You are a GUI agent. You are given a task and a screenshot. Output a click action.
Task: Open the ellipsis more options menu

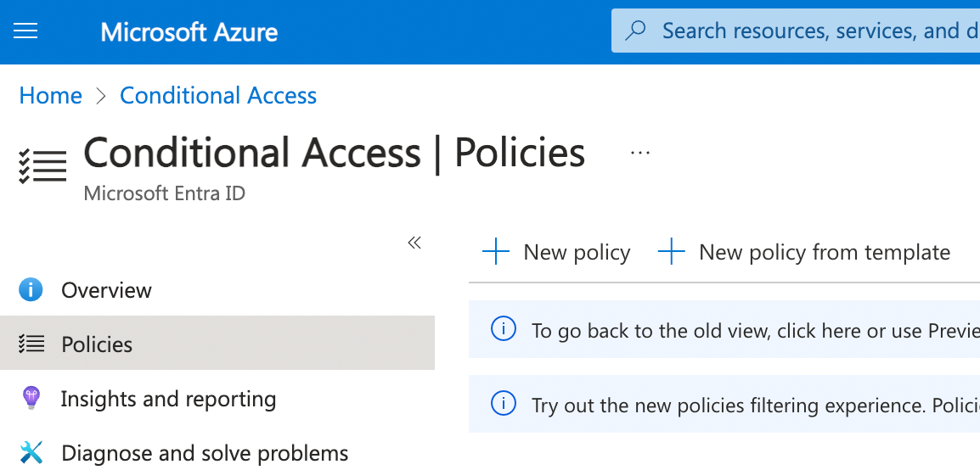click(x=640, y=153)
